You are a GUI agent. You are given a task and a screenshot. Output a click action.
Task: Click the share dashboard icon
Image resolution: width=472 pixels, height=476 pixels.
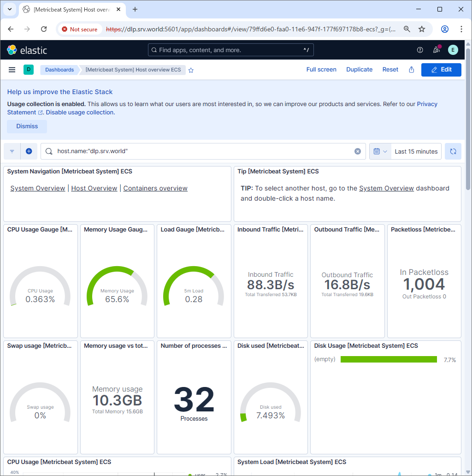click(x=411, y=70)
